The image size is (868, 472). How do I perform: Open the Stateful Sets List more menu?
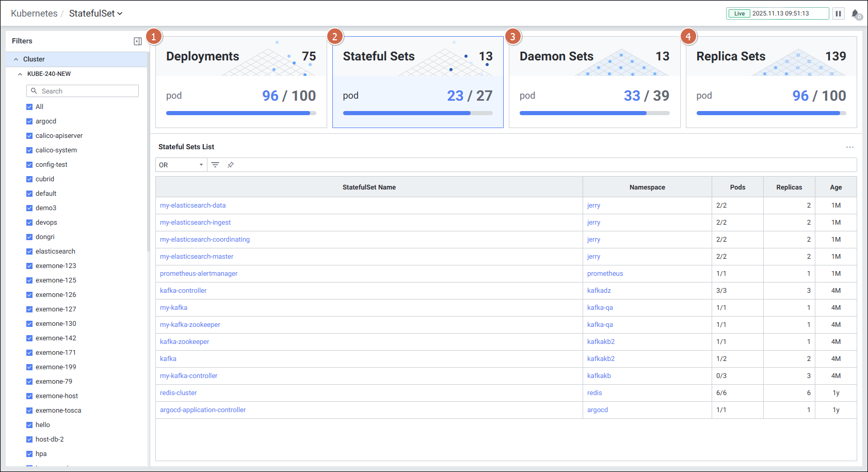(x=849, y=147)
